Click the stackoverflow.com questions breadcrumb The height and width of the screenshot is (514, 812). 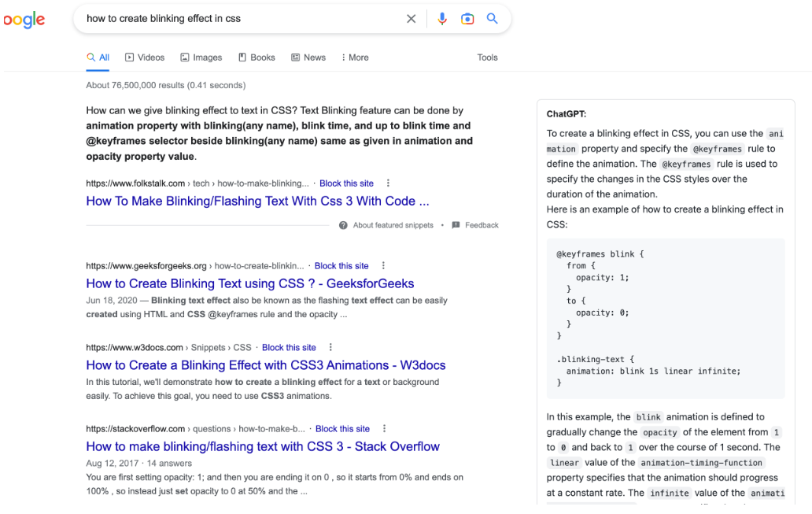pos(196,429)
